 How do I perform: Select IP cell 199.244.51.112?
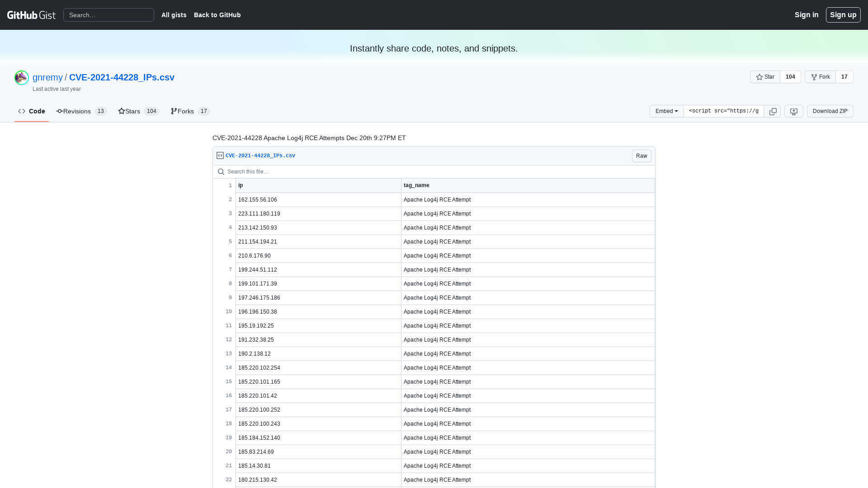[x=318, y=270]
